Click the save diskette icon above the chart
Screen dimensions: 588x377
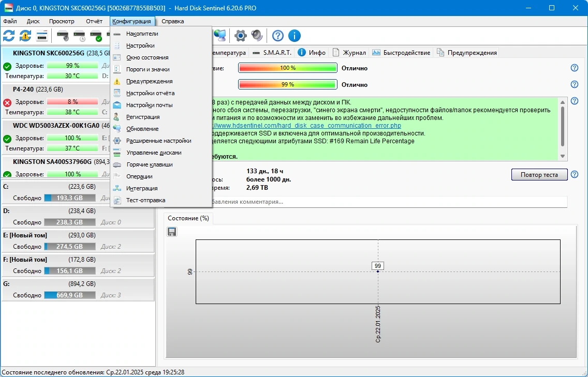tap(172, 232)
